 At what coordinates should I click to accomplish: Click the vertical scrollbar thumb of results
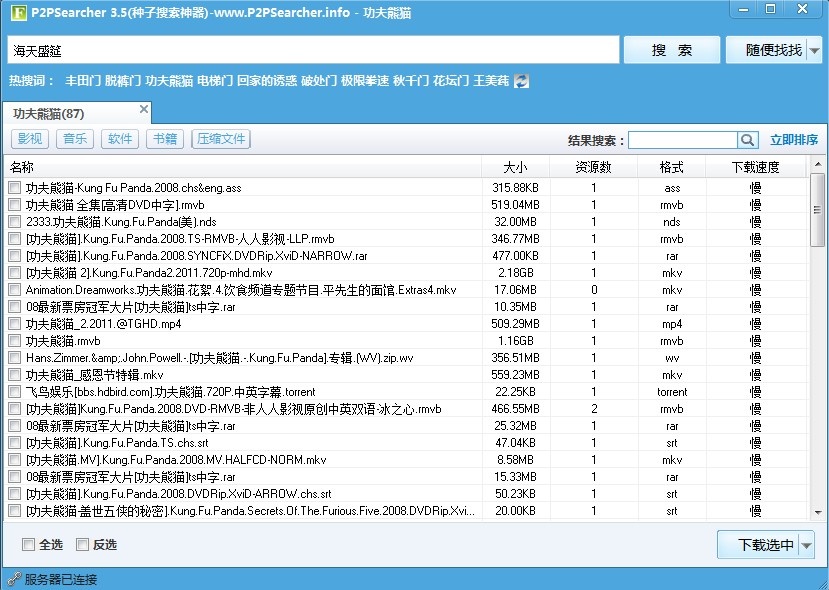817,210
